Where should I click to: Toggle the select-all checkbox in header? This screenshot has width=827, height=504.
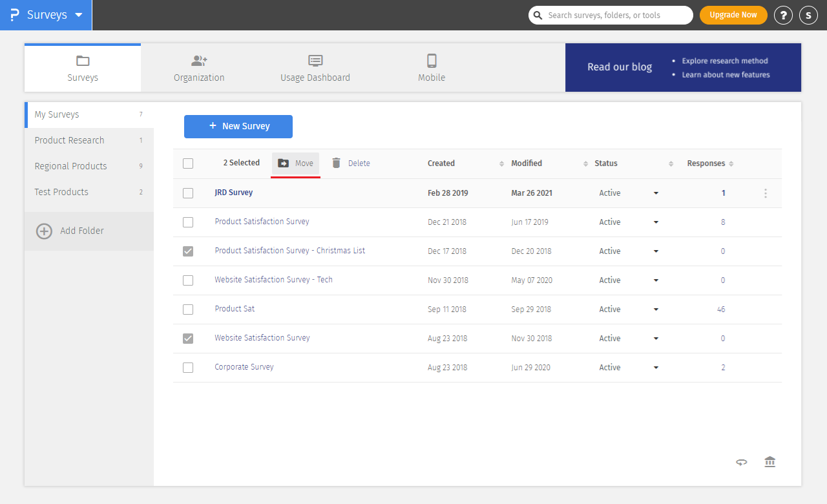pyautogui.click(x=188, y=163)
